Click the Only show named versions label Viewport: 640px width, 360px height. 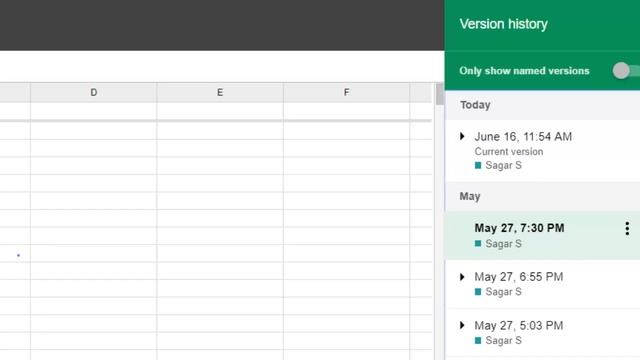point(524,71)
